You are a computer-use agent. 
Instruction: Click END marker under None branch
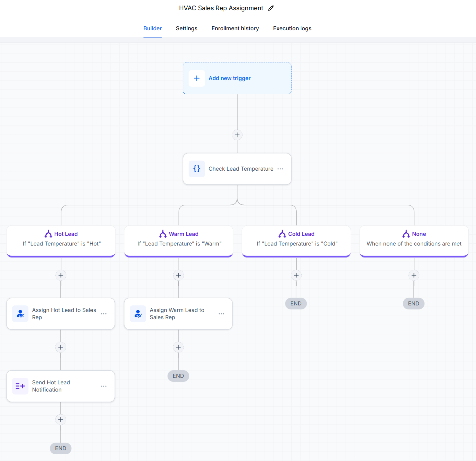coord(414,304)
